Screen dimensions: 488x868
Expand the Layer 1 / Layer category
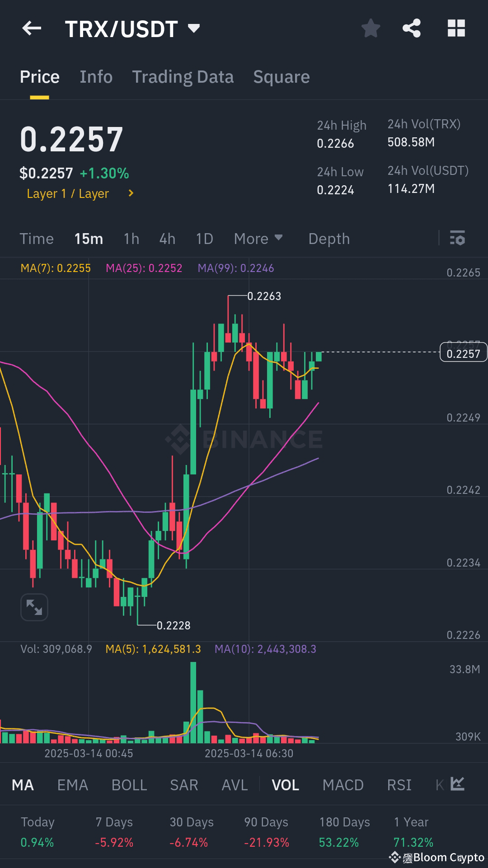click(80, 193)
